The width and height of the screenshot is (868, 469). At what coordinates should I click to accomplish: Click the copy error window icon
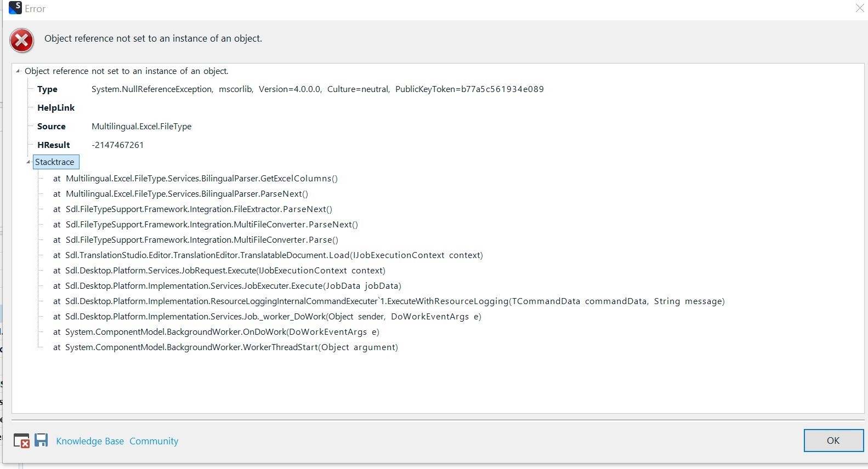point(21,441)
